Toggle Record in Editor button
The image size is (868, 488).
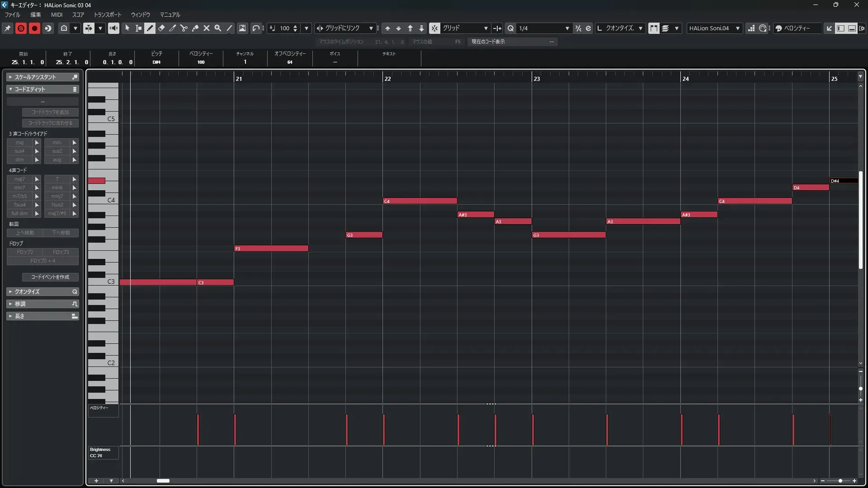click(x=34, y=28)
